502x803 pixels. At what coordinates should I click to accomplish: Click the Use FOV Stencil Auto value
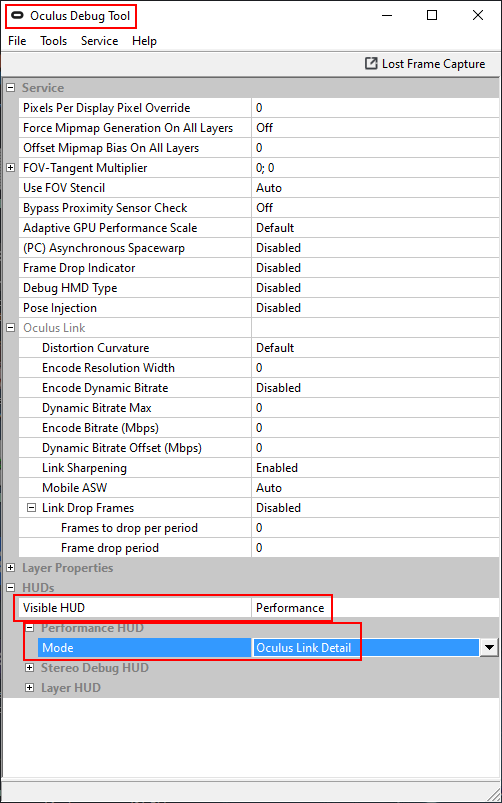(x=375, y=187)
